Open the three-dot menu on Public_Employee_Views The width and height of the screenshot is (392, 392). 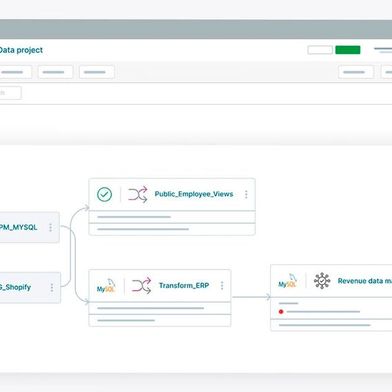point(246,194)
